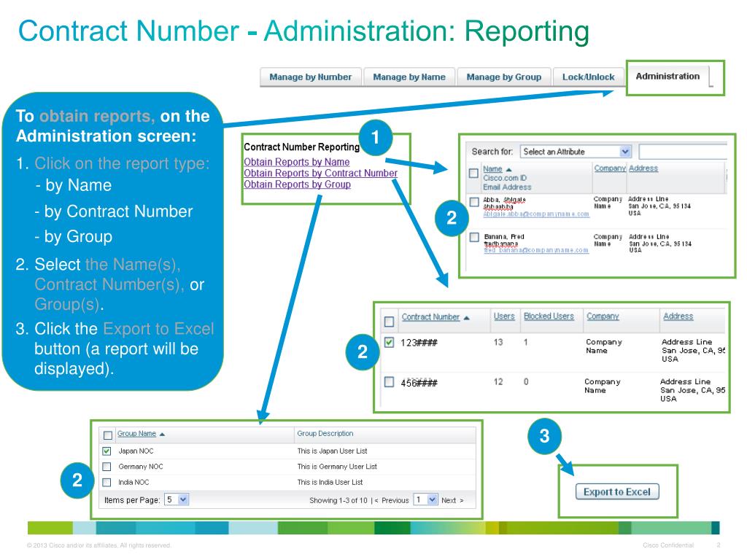Click sort arrow next to Group Name
747x560 pixels.
point(162,435)
